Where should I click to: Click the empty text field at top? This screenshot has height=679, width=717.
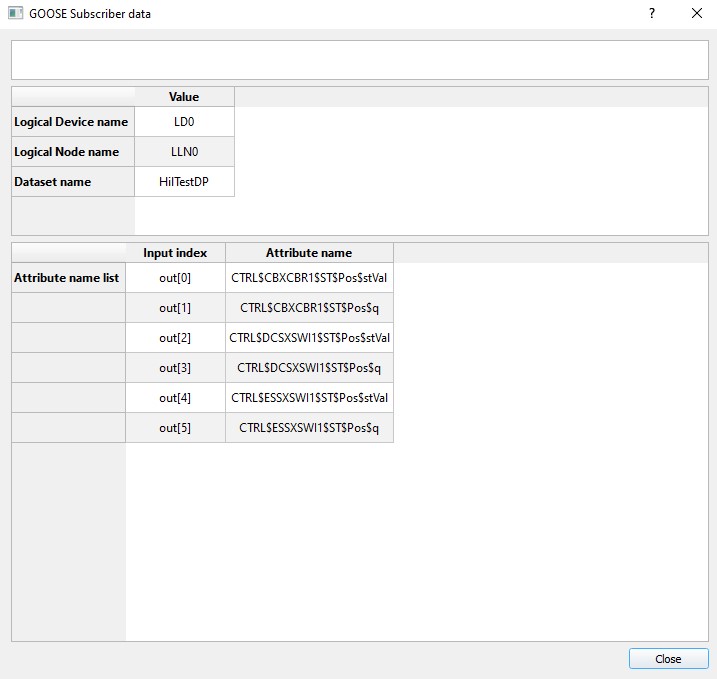(x=358, y=60)
